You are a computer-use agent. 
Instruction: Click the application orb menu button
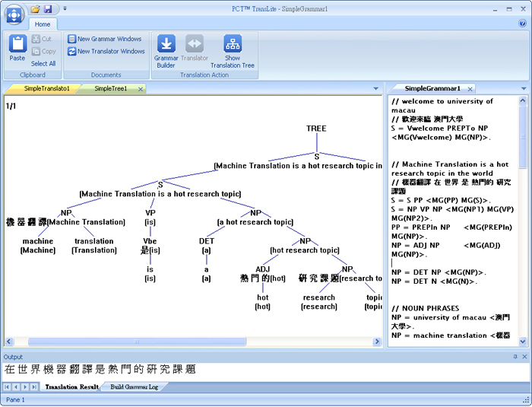pyautogui.click(x=14, y=14)
